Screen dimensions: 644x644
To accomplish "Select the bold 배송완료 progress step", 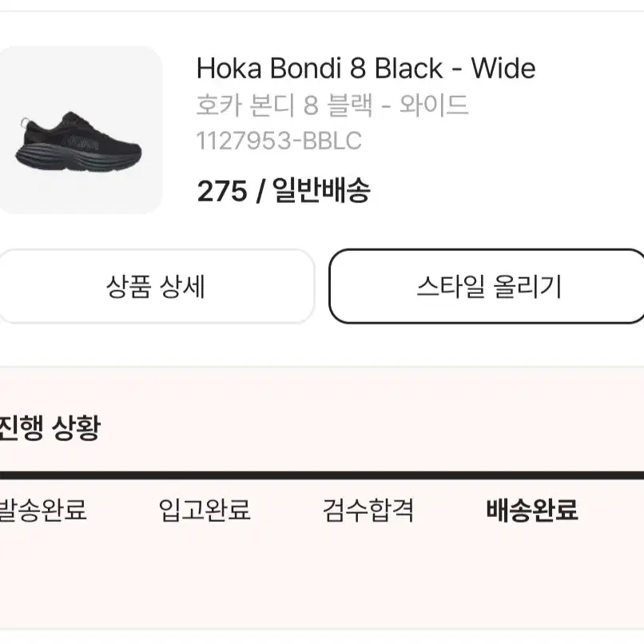I will (532, 510).
